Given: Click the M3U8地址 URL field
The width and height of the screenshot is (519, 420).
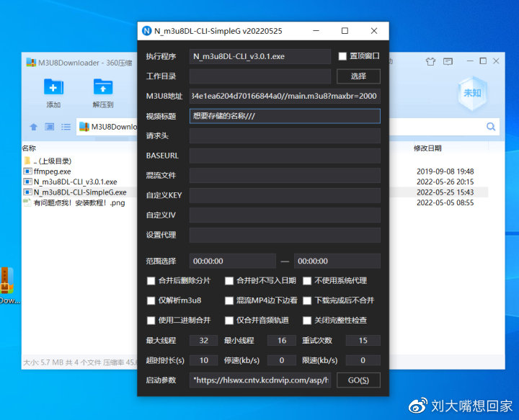Looking at the screenshot, I should point(285,97).
